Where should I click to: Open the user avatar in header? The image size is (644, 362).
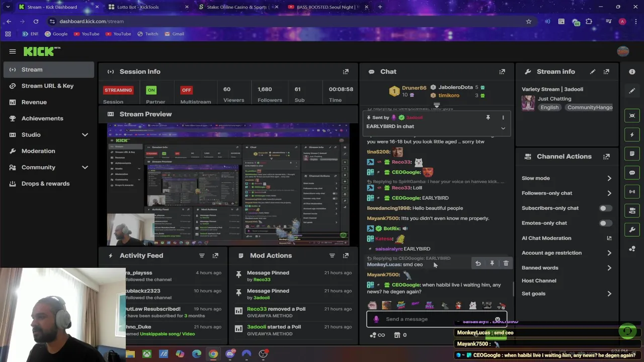click(x=623, y=51)
